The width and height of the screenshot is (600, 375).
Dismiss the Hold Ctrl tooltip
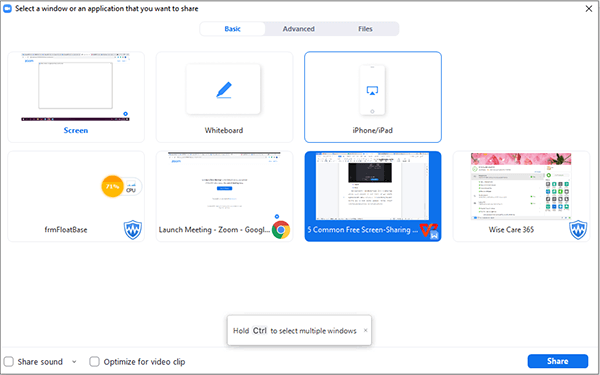coord(365,330)
